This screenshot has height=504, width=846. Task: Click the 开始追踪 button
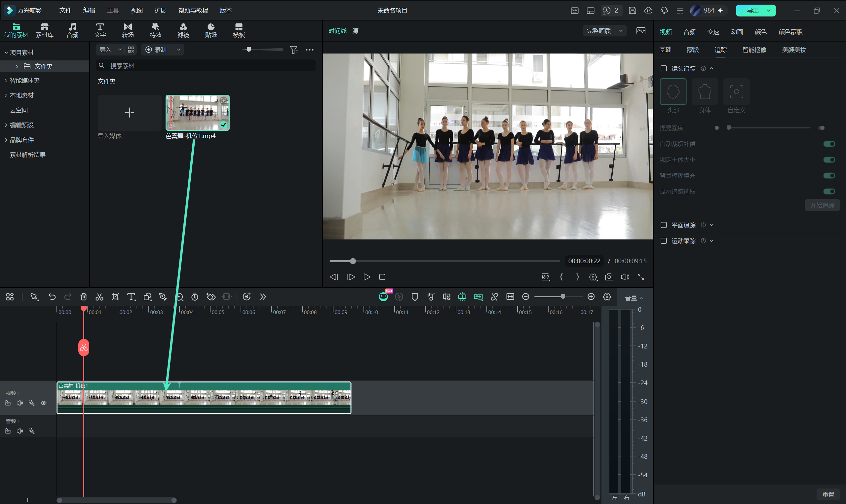point(822,205)
